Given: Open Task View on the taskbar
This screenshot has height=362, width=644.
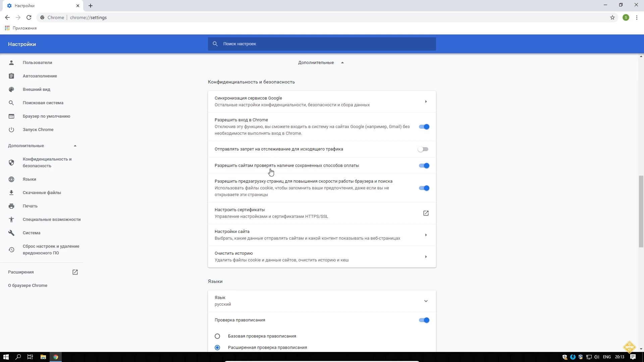Looking at the screenshot, I should pyautogui.click(x=30, y=357).
